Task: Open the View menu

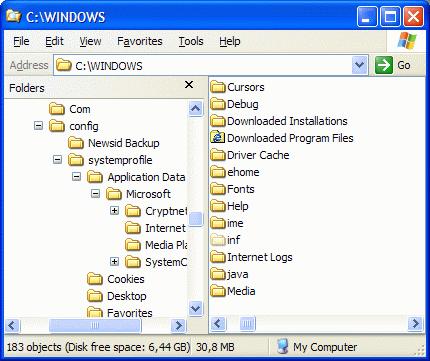Action: [90, 41]
